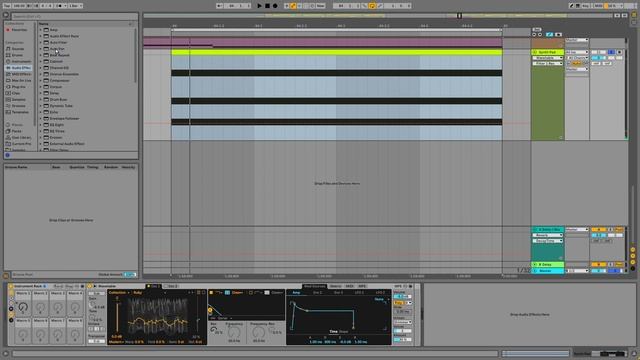Select the Audio Effects category
Image resolution: width=640 pixels, height=360 pixels.
click(18, 68)
